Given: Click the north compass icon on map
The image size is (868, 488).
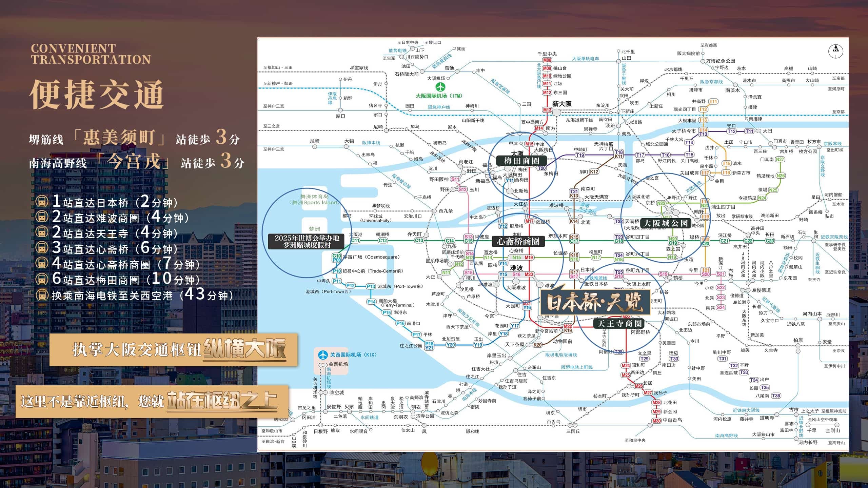Looking at the screenshot, I should tap(835, 51).
